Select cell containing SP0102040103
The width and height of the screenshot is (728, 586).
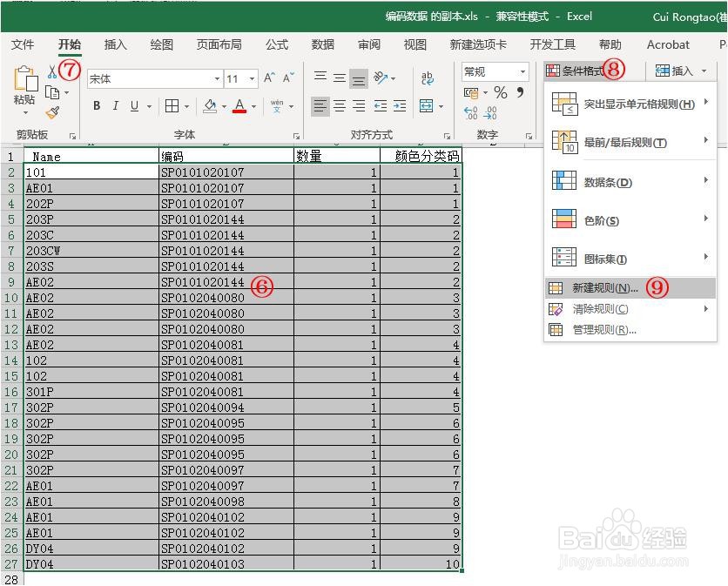coord(226,563)
